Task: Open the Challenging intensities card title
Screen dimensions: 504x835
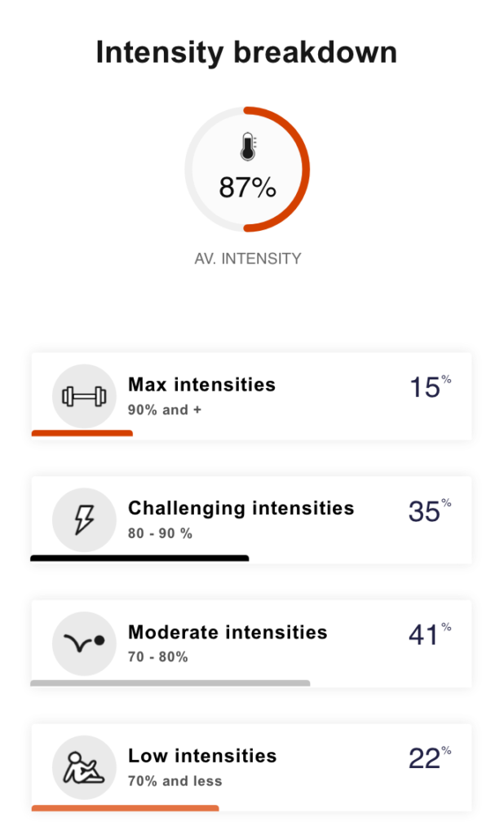Action: pyautogui.click(x=241, y=509)
